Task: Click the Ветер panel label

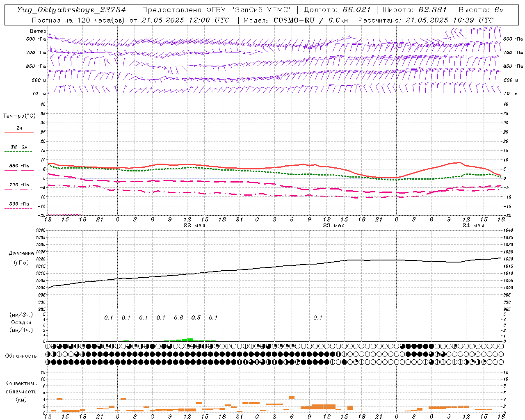Action: pos(38,31)
